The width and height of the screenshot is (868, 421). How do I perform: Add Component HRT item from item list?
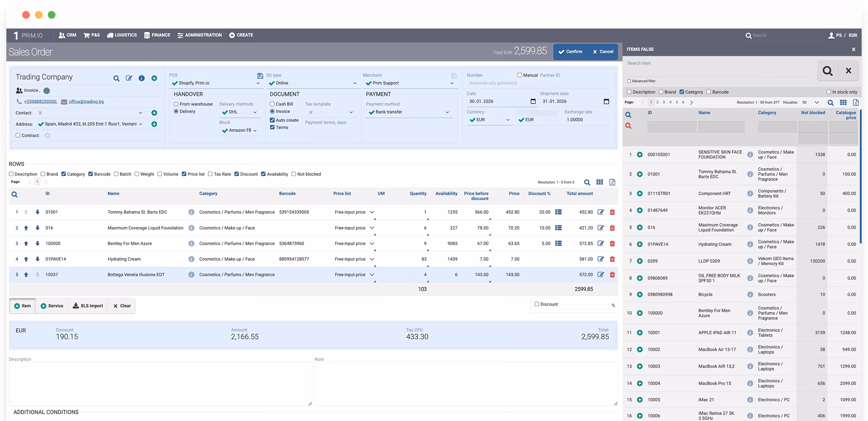(x=640, y=193)
